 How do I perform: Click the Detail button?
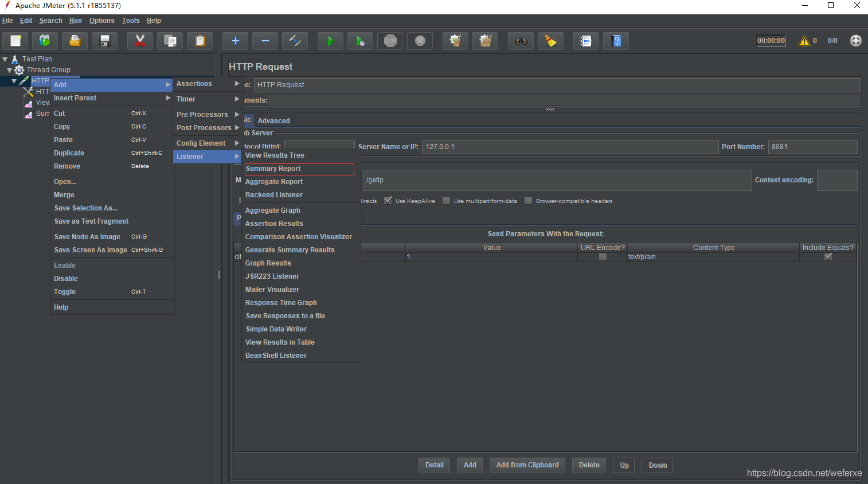435,465
